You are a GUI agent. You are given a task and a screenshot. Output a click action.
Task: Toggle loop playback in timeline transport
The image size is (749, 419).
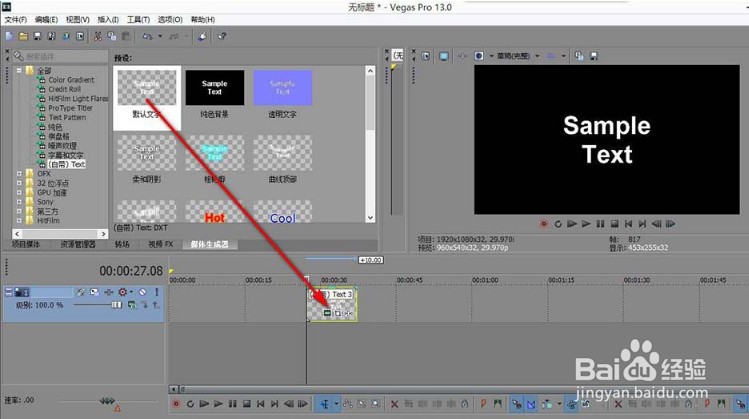pos(190,404)
